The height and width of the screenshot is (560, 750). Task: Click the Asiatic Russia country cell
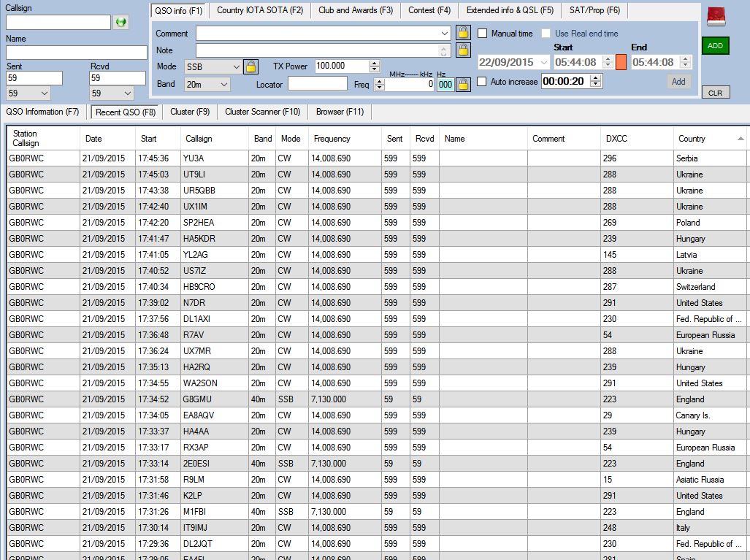pyautogui.click(x=710, y=480)
